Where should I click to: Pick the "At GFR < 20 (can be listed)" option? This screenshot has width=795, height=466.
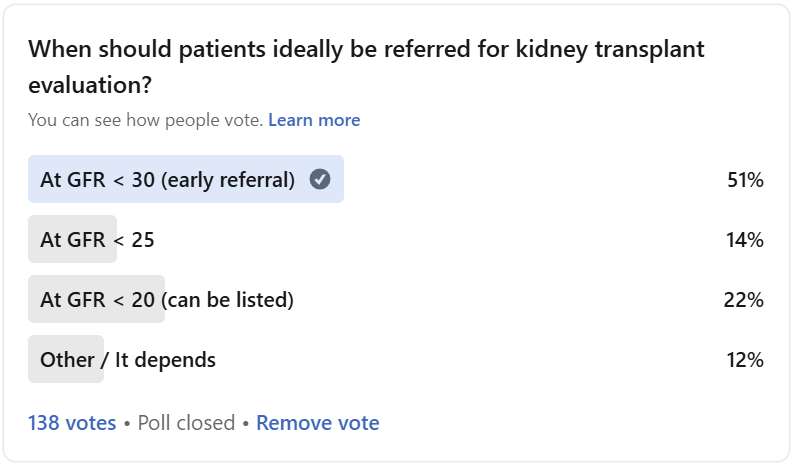click(166, 299)
